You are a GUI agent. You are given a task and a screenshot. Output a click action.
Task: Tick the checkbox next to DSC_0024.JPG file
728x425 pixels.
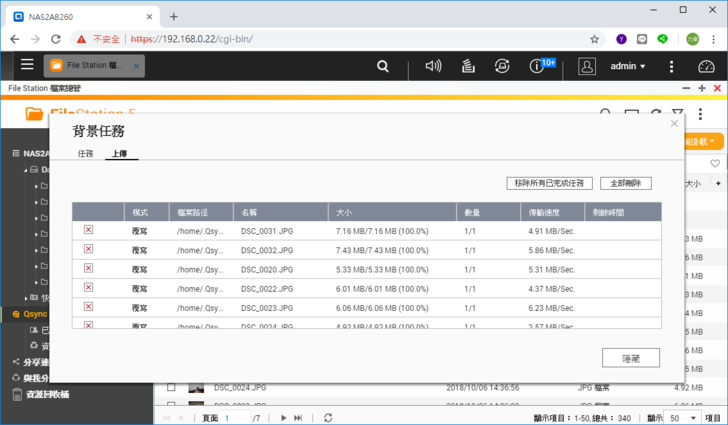pos(171,387)
